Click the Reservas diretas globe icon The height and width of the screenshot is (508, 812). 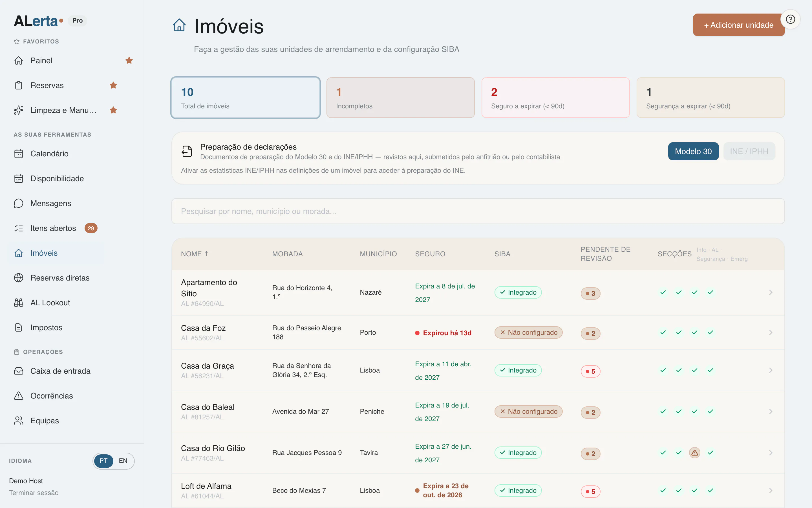(x=19, y=278)
